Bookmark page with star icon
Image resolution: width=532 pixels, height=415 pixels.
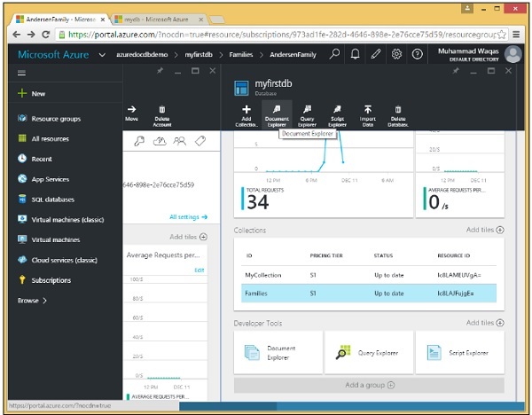502,35
